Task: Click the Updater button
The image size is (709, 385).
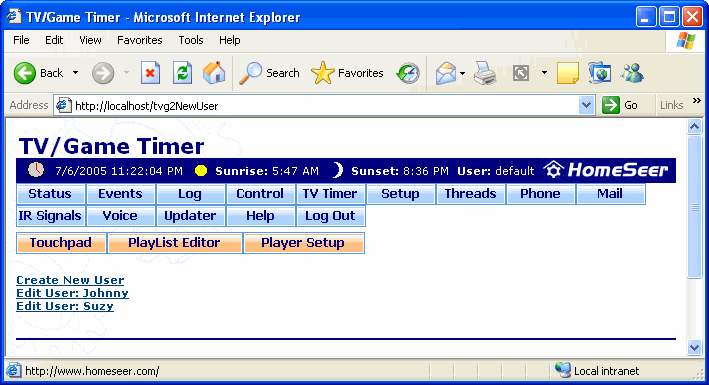Action: 190,216
